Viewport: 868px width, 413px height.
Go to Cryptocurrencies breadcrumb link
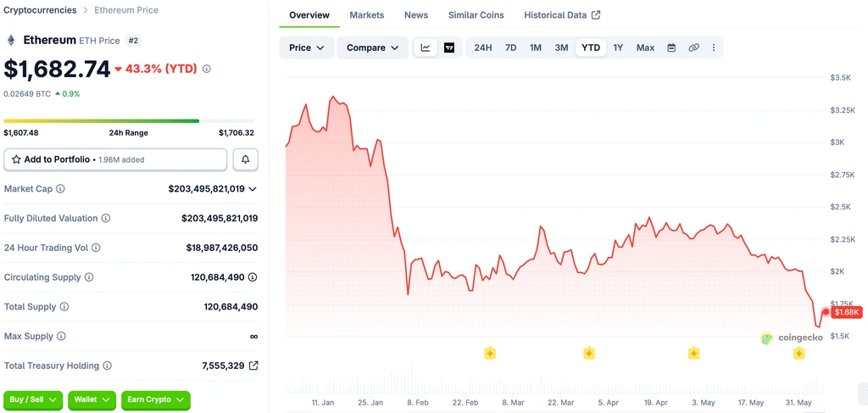pyautogui.click(x=41, y=10)
